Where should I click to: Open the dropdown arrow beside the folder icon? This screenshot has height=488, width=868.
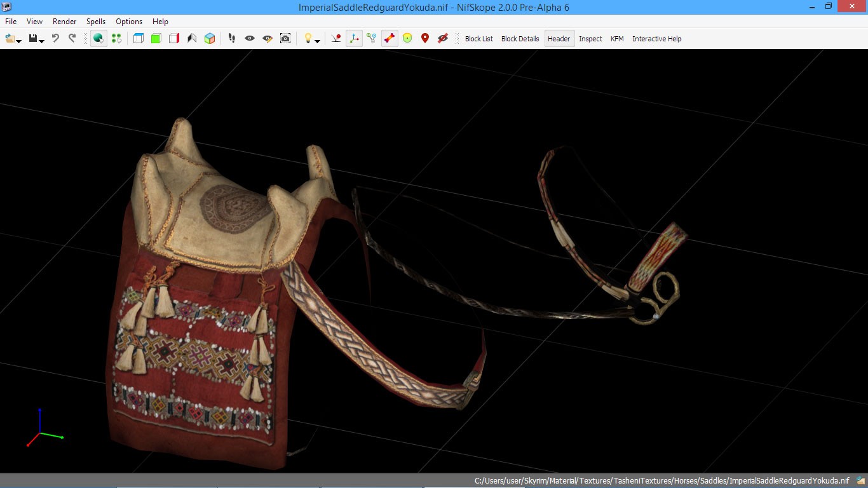tap(19, 41)
